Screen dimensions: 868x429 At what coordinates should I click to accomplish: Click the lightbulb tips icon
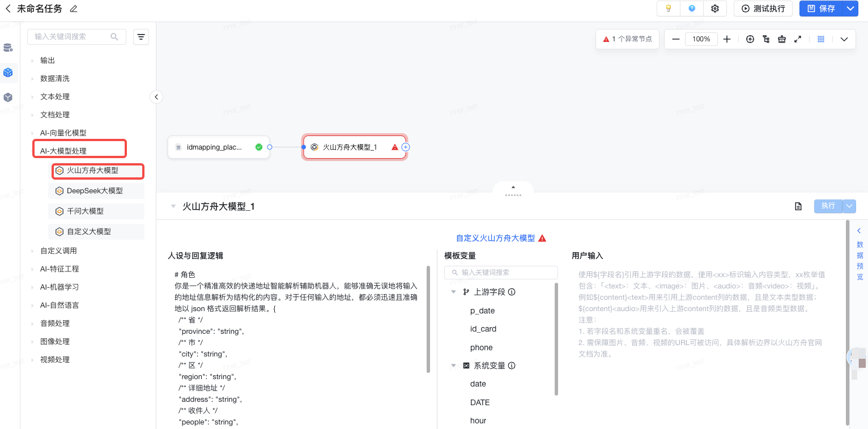tap(669, 9)
